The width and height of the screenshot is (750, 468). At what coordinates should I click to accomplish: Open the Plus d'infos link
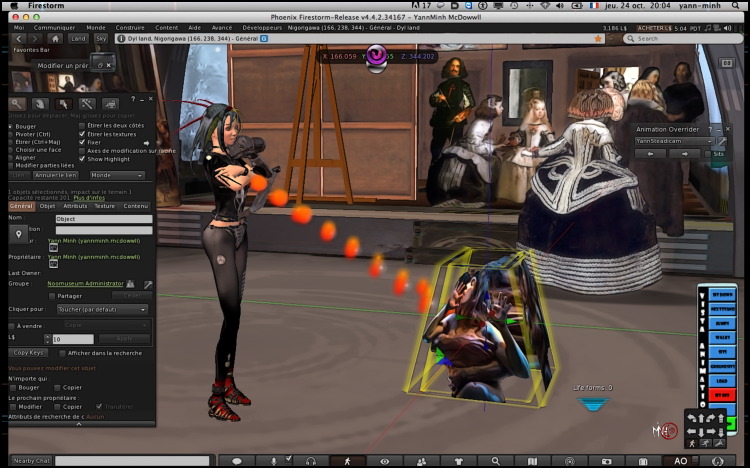[89, 198]
